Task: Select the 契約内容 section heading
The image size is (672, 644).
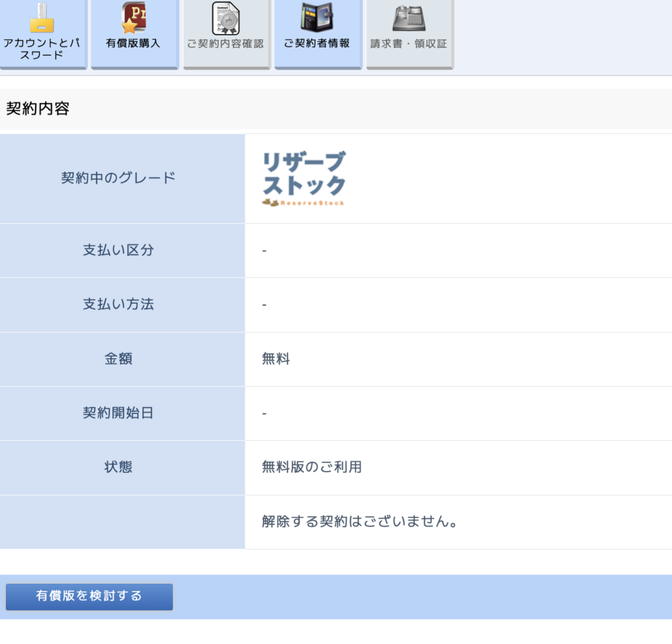Action: pos(37,109)
